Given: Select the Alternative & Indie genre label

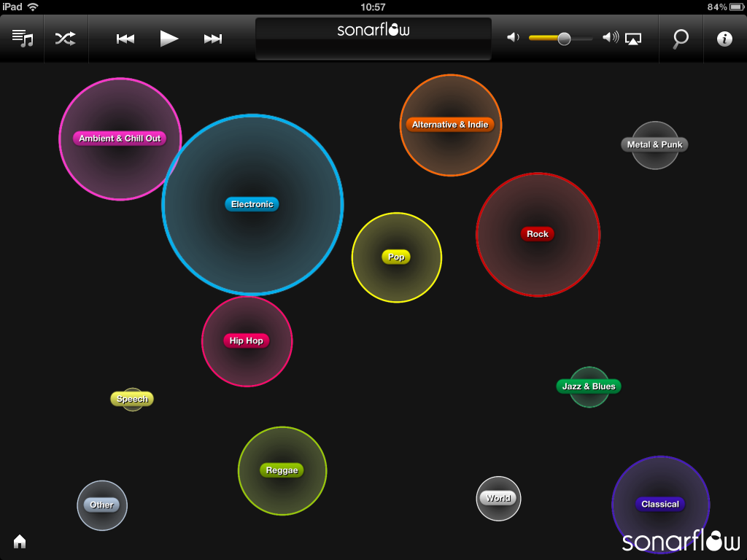Looking at the screenshot, I should tap(450, 125).
